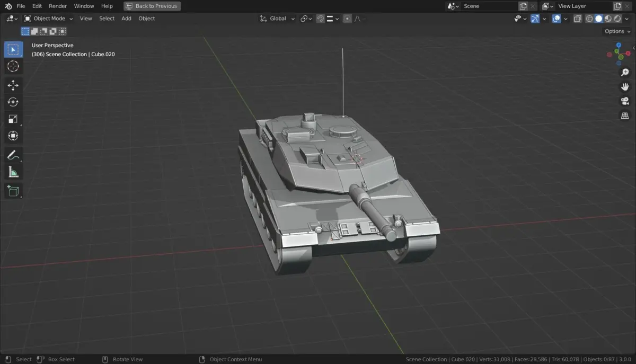Select the Rotate tool
The height and width of the screenshot is (364, 636).
[x=13, y=102]
